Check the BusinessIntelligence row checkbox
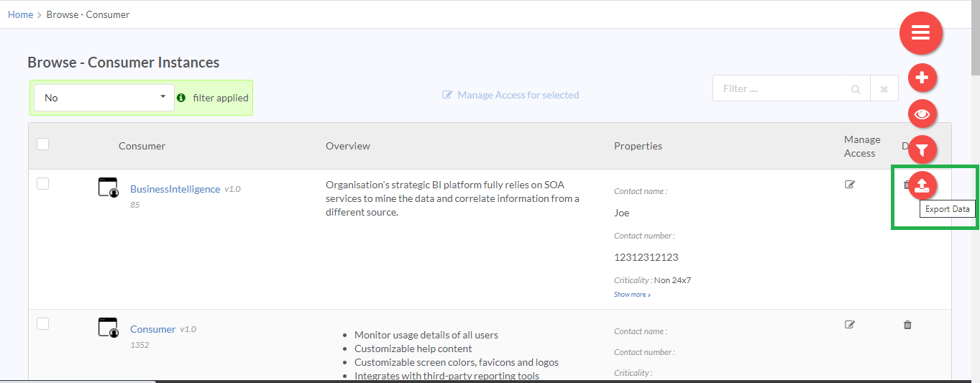Image resolution: width=980 pixels, height=383 pixels. (42, 184)
